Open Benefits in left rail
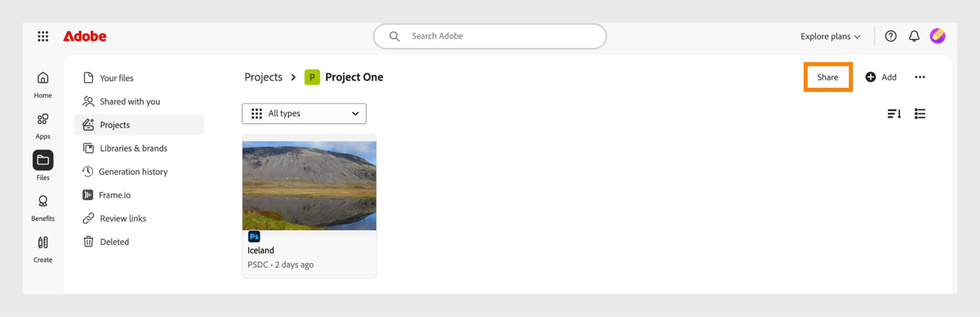The width and height of the screenshot is (980, 317). tap(43, 208)
